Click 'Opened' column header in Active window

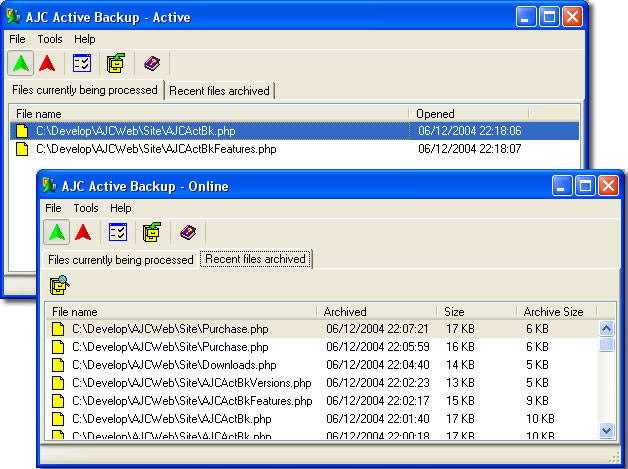(469, 114)
